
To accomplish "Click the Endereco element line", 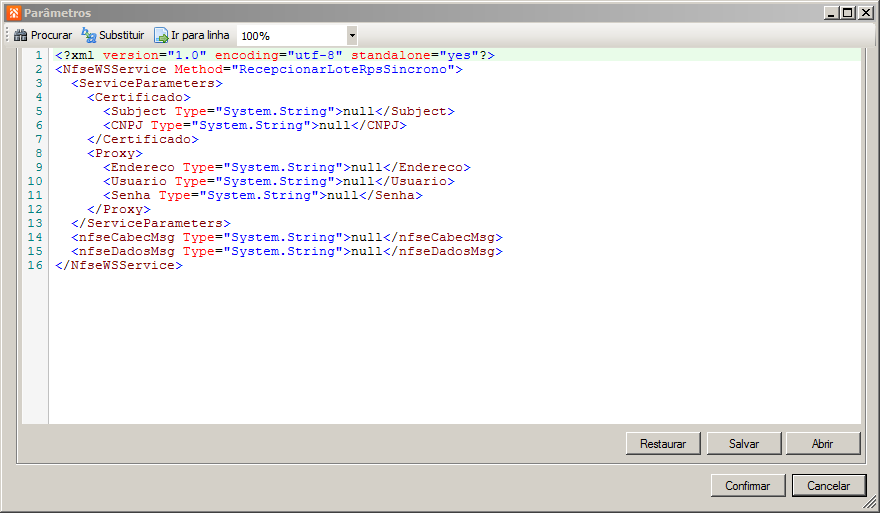I will pyautogui.click(x=287, y=167).
